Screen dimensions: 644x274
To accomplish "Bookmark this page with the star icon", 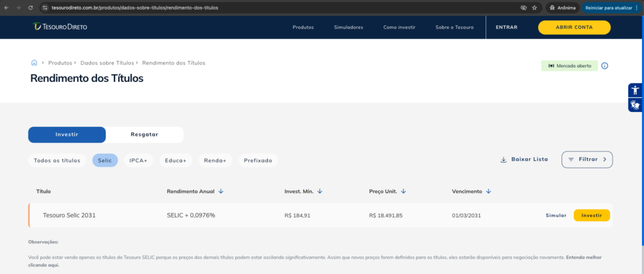I will click(535, 8).
